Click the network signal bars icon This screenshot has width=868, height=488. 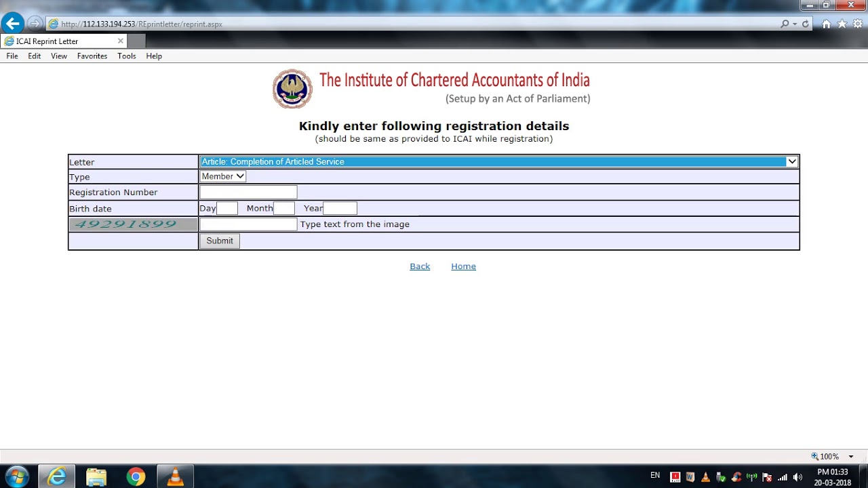pos(783,477)
